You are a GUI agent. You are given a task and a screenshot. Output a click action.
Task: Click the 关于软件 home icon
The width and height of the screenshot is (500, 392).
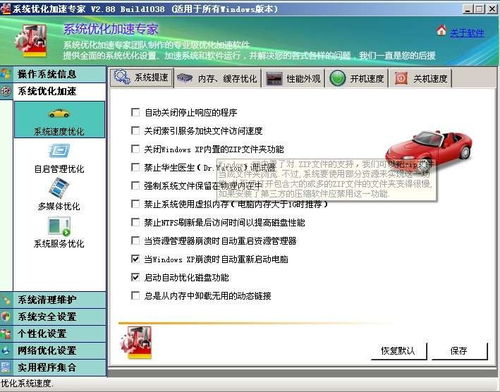pos(441,31)
